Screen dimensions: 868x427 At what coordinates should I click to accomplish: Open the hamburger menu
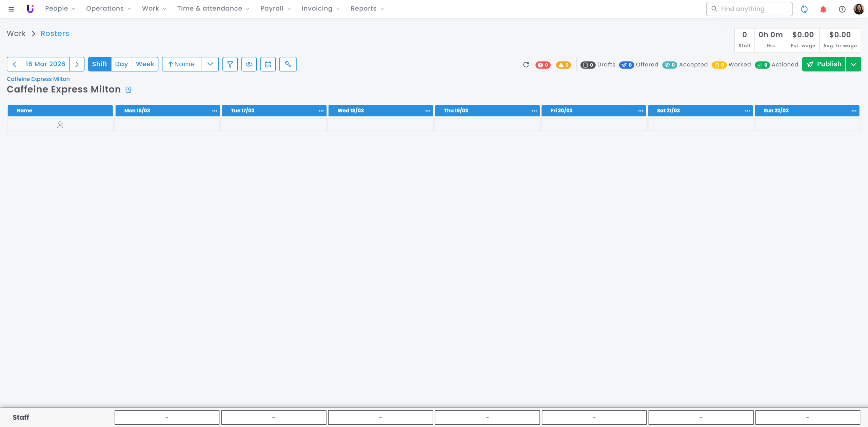[x=11, y=9]
